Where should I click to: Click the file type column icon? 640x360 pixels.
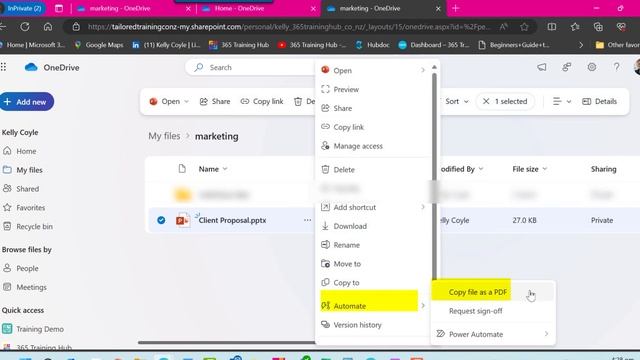coord(182,169)
